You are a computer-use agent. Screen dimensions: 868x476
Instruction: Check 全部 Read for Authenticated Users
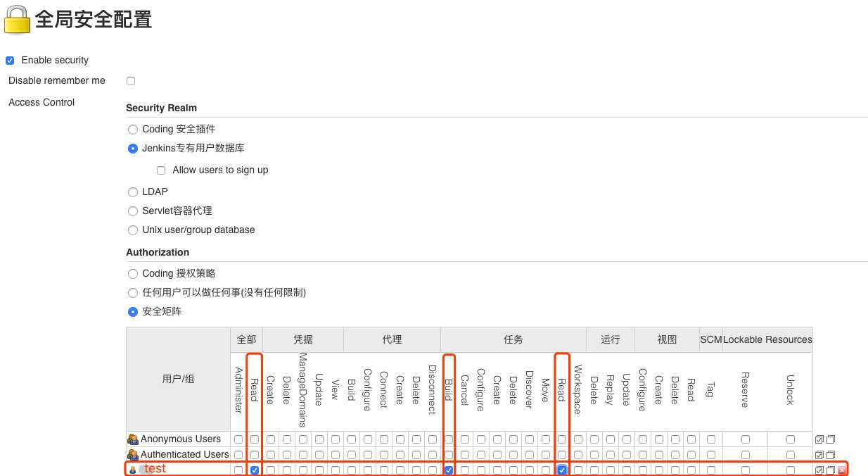coord(255,455)
